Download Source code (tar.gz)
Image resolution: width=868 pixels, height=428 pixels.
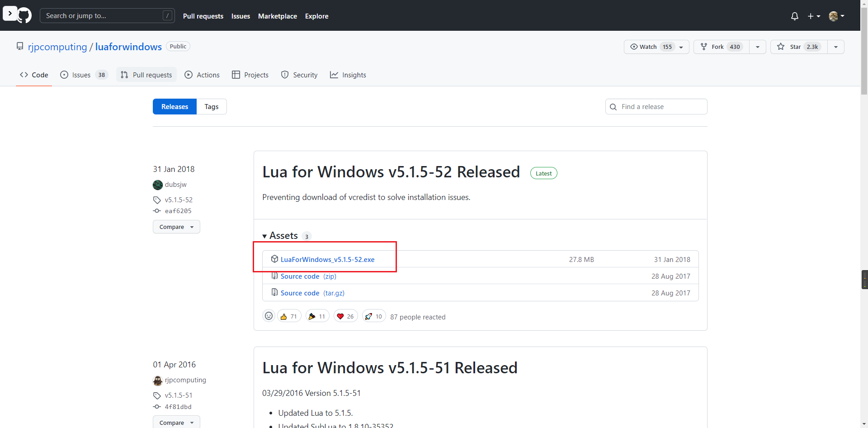312,293
